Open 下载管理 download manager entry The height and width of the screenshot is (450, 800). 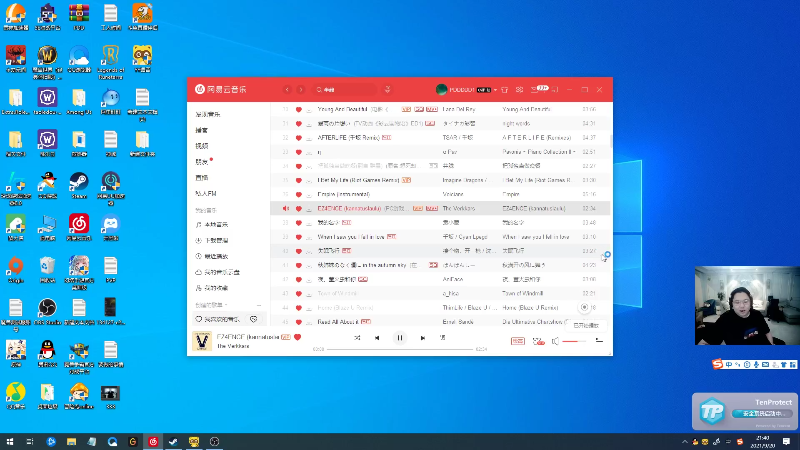[212, 240]
